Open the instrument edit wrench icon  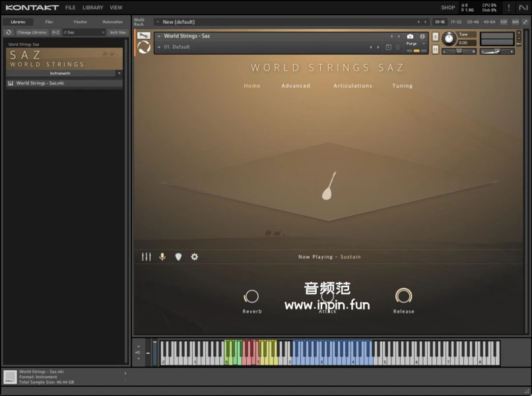click(143, 35)
